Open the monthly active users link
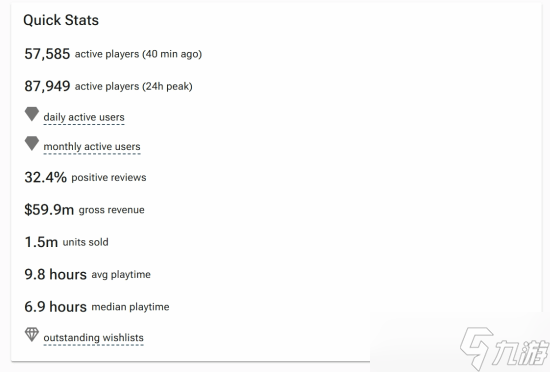 [92, 147]
